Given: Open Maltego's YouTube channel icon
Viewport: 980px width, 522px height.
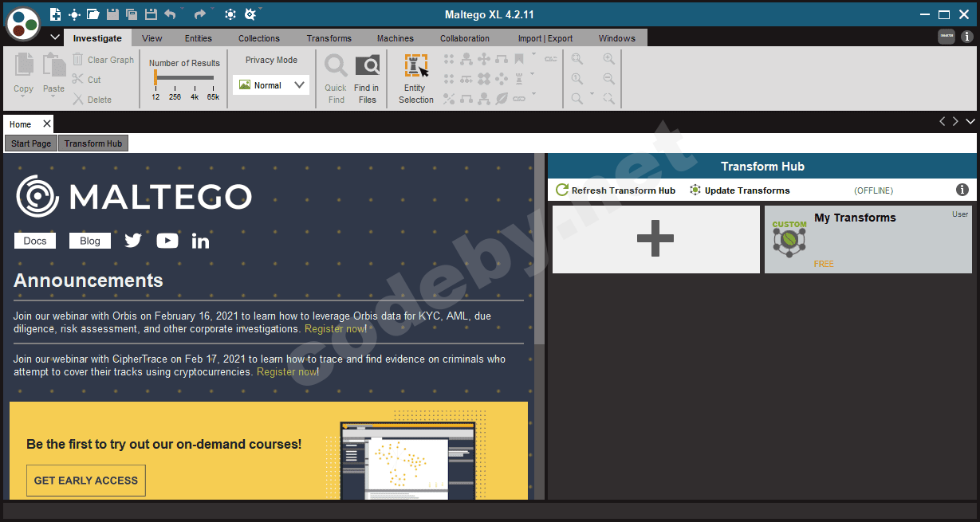Looking at the screenshot, I should (x=167, y=241).
